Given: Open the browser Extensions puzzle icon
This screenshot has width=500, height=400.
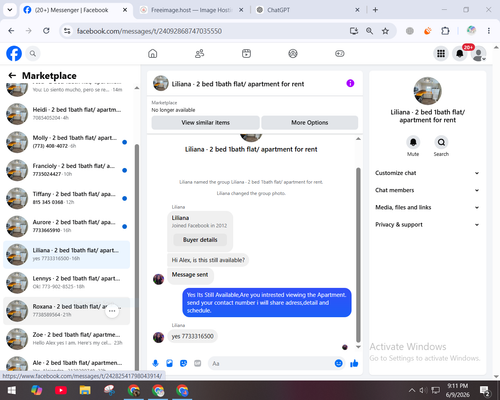Looking at the screenshot, I should [445, 31].
